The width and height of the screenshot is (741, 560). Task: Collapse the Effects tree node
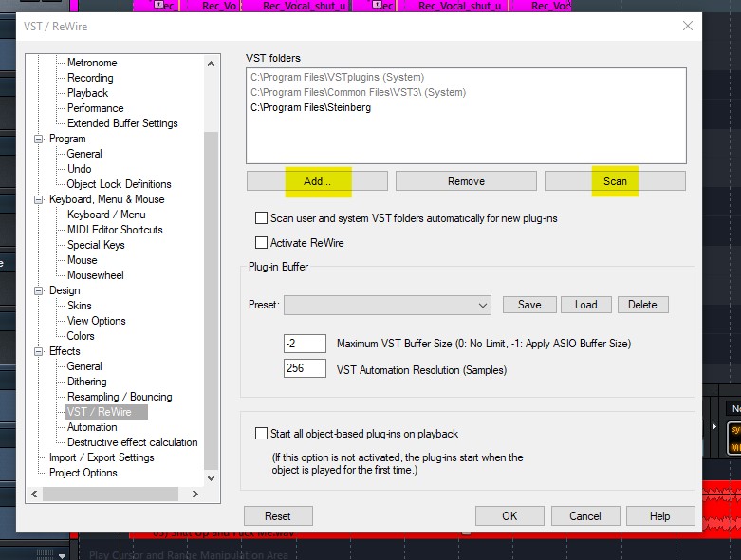tap(38, 351)
